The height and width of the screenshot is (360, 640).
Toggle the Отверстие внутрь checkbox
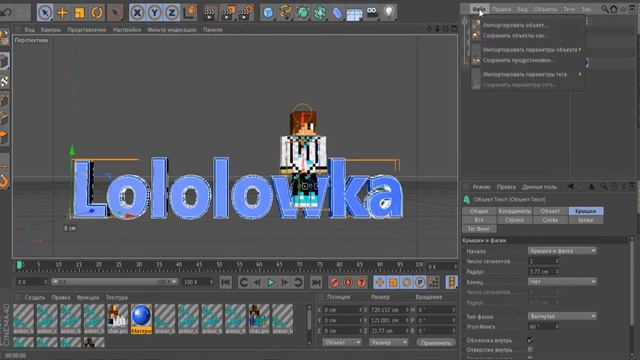(530, 349)
